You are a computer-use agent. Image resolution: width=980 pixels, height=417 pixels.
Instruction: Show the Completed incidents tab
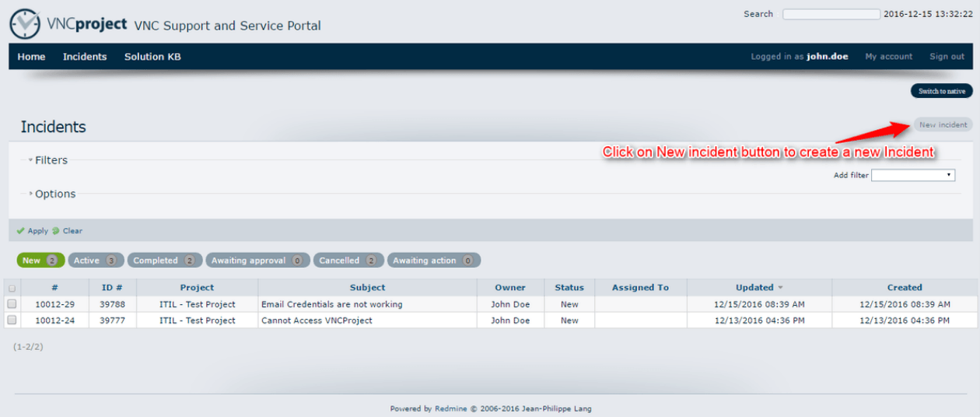pos(165,261)
